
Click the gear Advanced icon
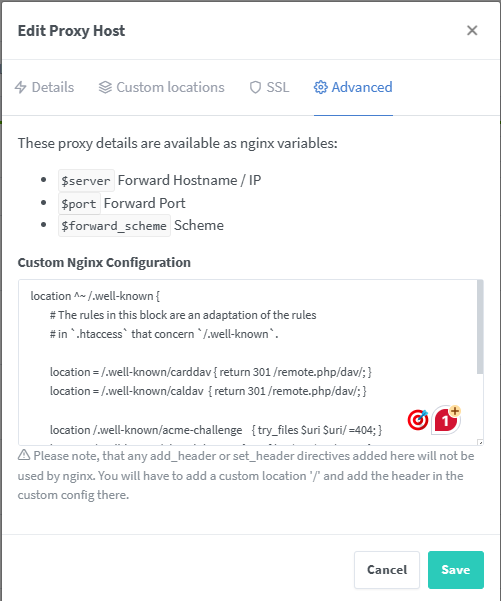[x=320, y=87]
